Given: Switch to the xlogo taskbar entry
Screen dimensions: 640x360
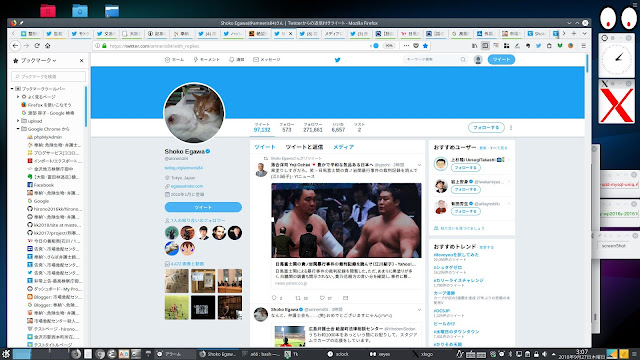Looking at the screenshot, I should [x=423, y=354].
